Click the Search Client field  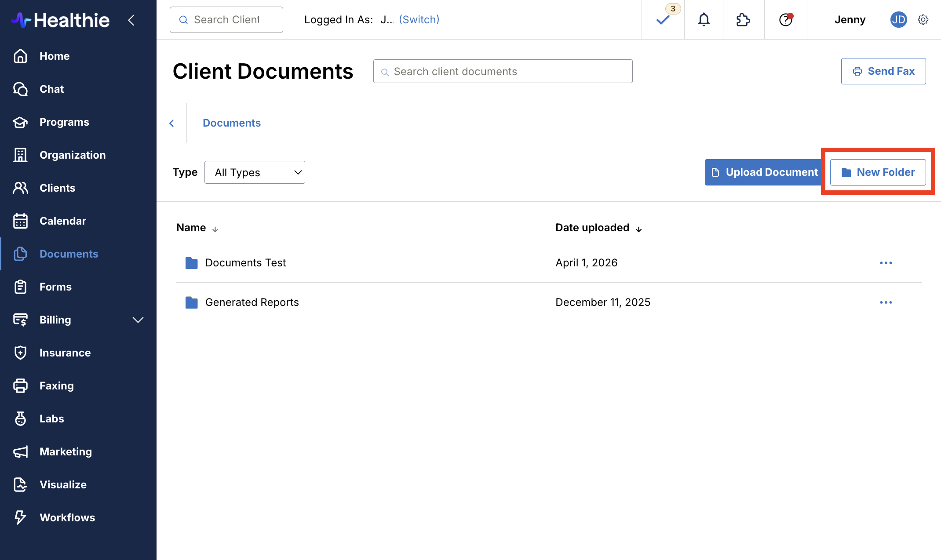click(x=226, y=20)
